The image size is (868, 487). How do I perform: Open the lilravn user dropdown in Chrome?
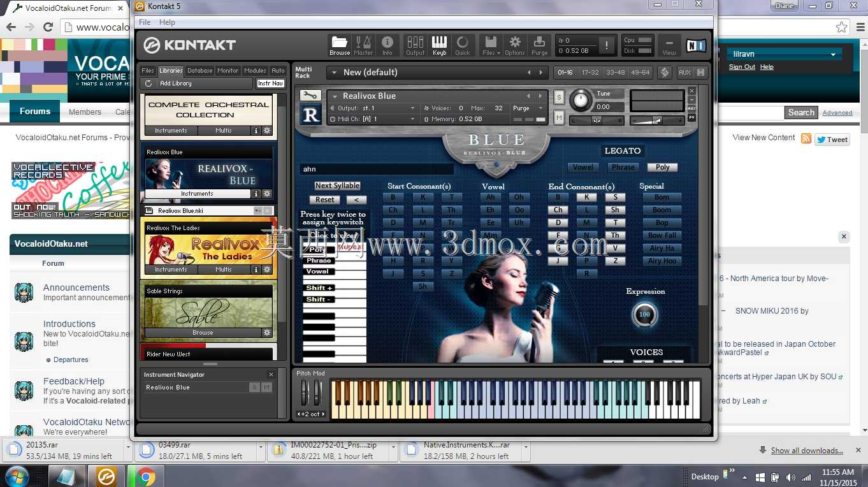tap(784, 55)
